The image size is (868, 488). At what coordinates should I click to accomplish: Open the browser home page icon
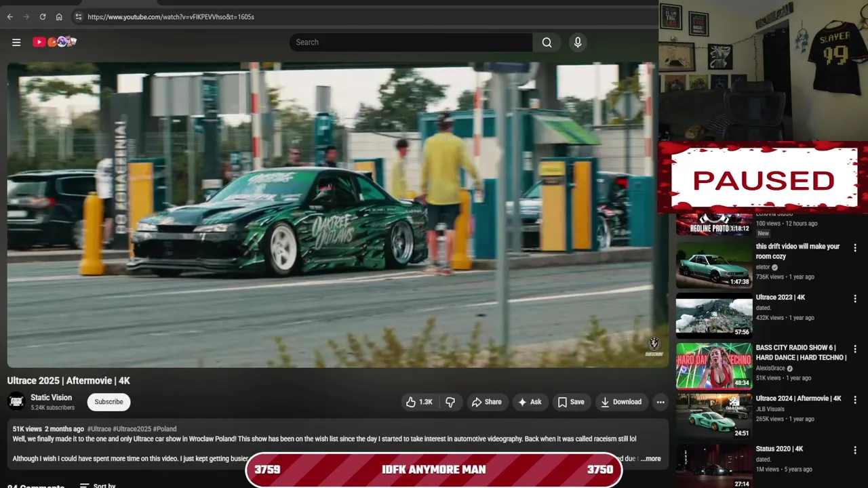(59, 17)
